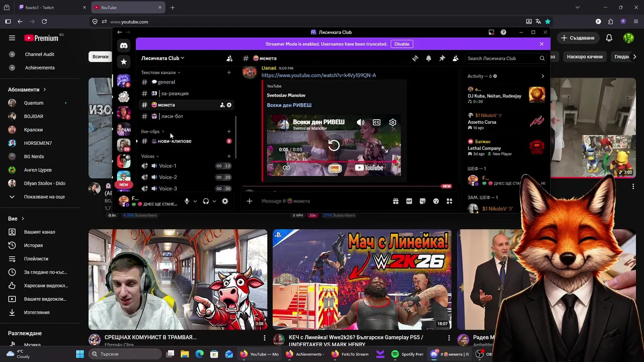The image size is (644, 362).
Task: Expand live-clips category
Action: 152,131
